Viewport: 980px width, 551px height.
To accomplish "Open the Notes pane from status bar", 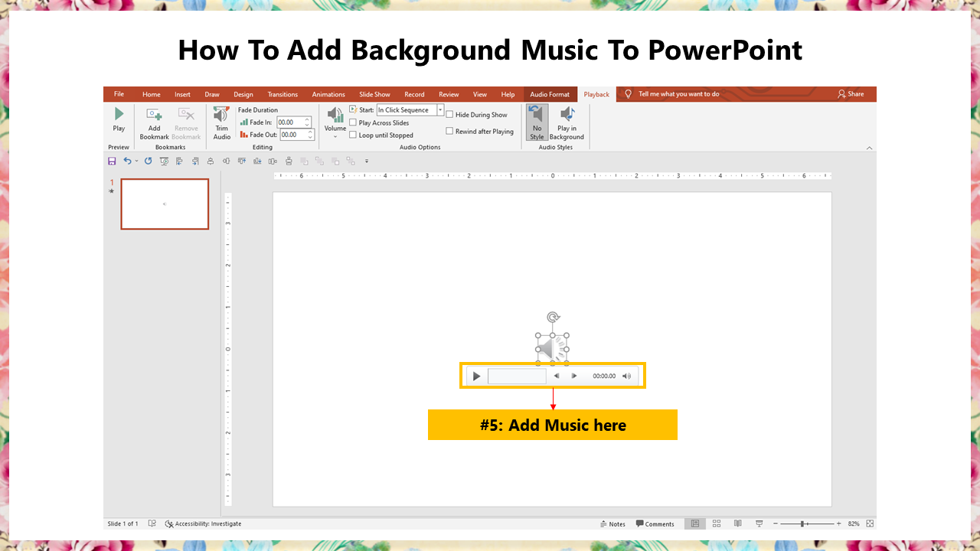I will 612,524.
